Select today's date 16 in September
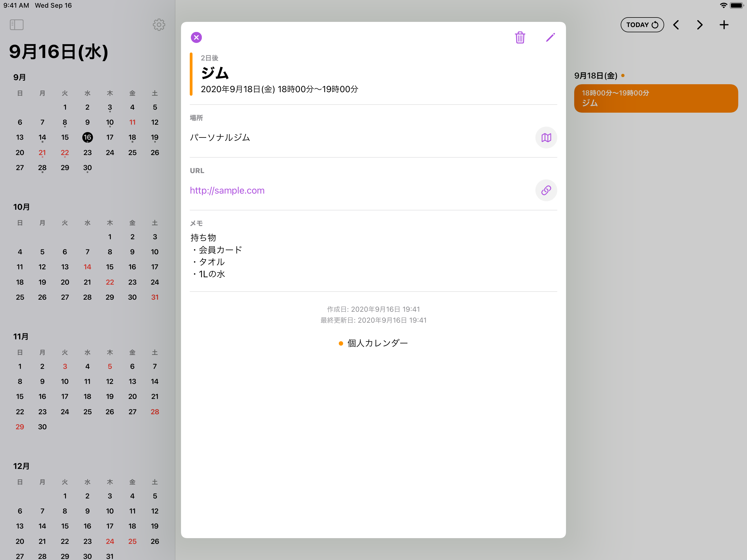Image resolution: width=747 pixels, height=560 pixels. tap(87, 137)
